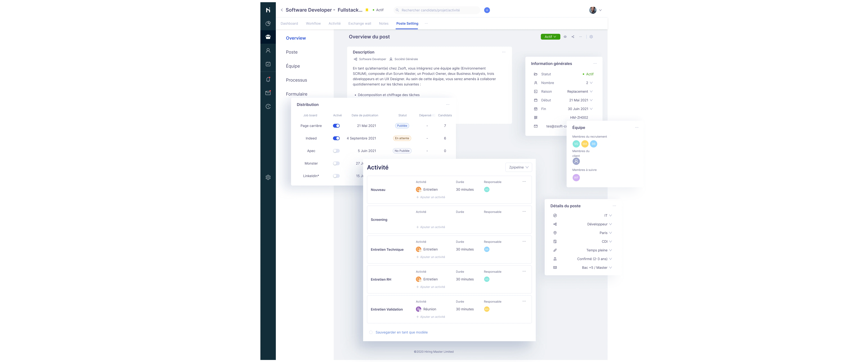Click Ajouter un activité under Screening
Viewport: 868px width, 362px height.
tap(431, 227)
